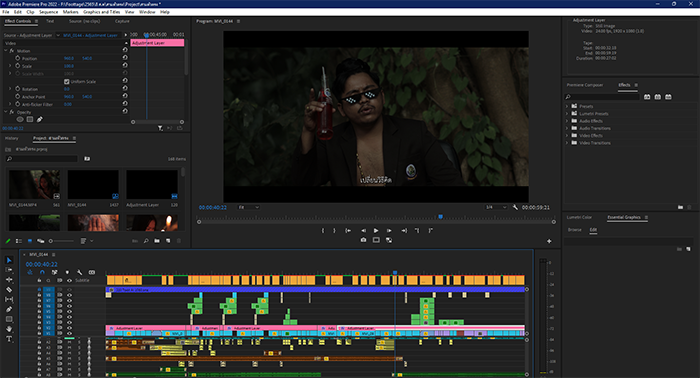
Task: Switch Project panel to Icon View
Action: point(30,241)
